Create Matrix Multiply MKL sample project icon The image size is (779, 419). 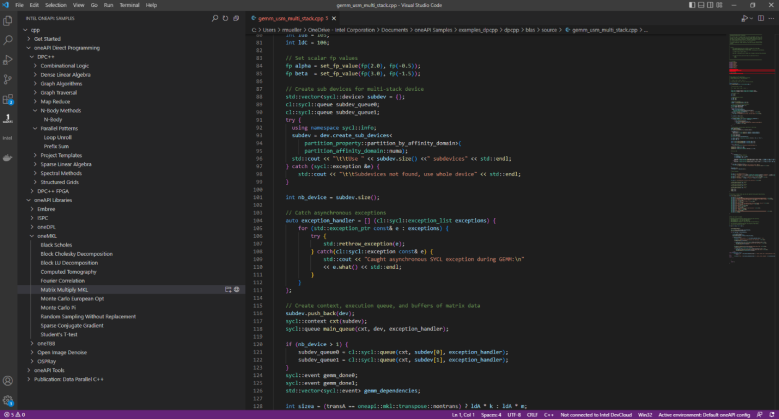pyautogui.click(x=228, y=289)
